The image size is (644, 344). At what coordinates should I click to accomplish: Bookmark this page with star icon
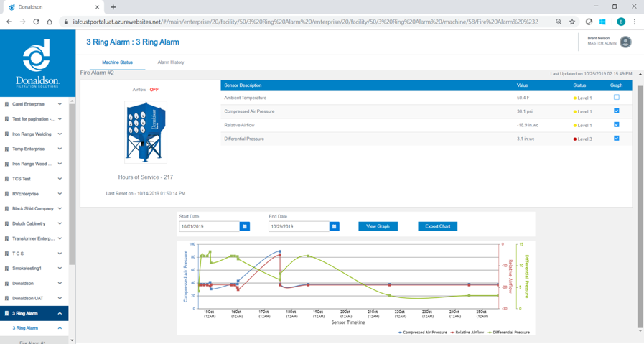pos(572,22)
